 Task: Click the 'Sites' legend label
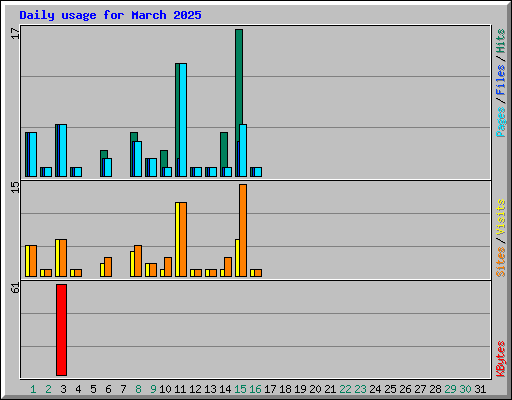pos(501,262)
